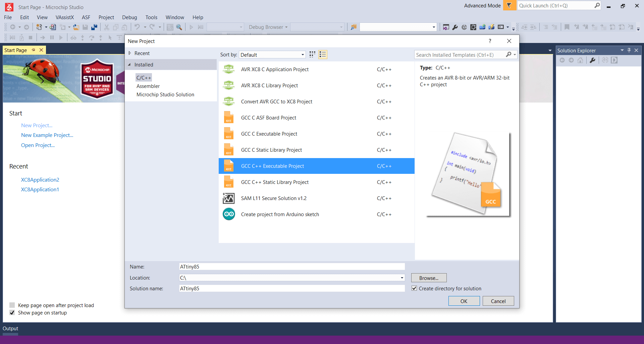The image size is (644, 344).
Task: Click the toolbar wrench tools icon
Action: [x=455, y=27]
